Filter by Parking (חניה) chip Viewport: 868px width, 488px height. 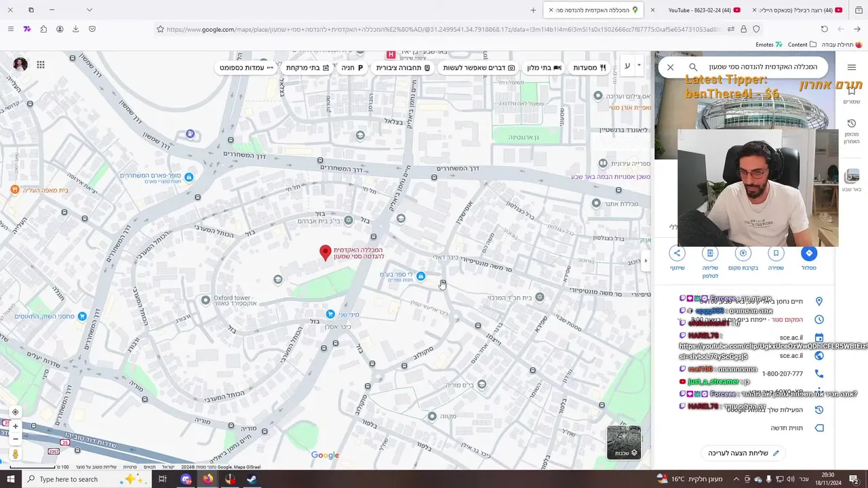352,68
